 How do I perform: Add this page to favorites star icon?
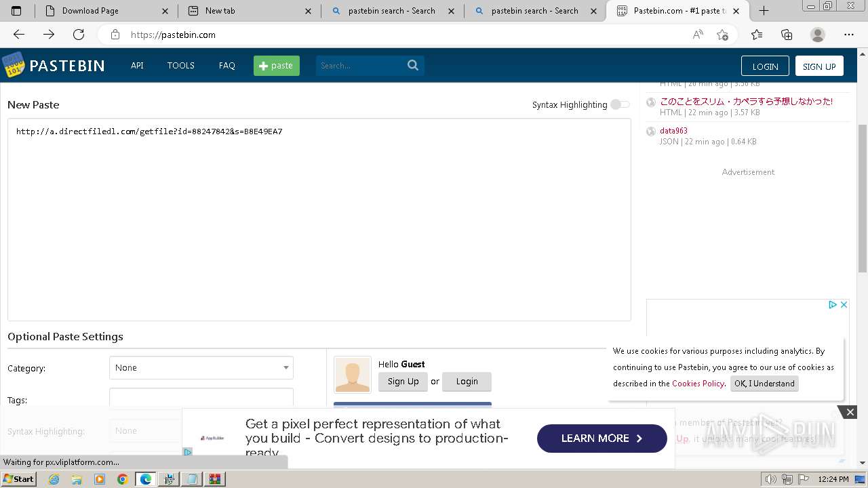coord(722,35)
